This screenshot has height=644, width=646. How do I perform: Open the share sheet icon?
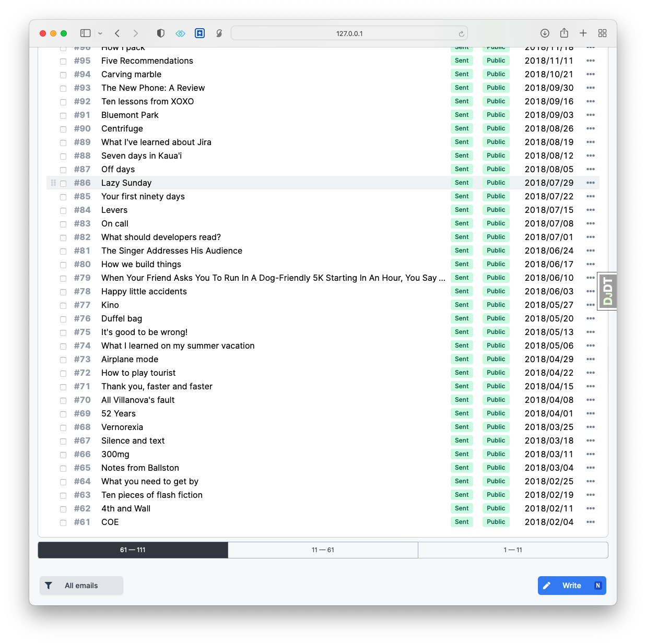(564, 33)
